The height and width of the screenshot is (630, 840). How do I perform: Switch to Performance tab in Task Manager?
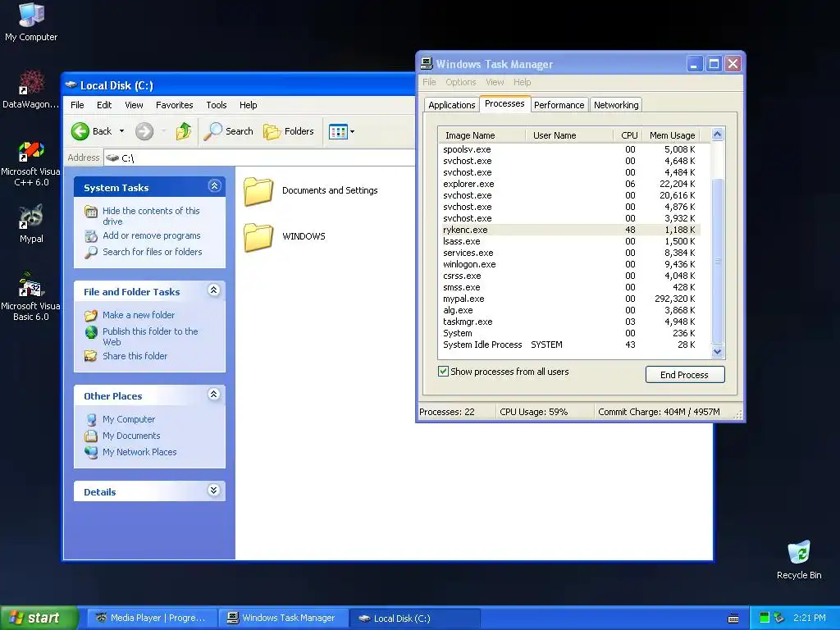pyautogui.click(x=559, y=105)
